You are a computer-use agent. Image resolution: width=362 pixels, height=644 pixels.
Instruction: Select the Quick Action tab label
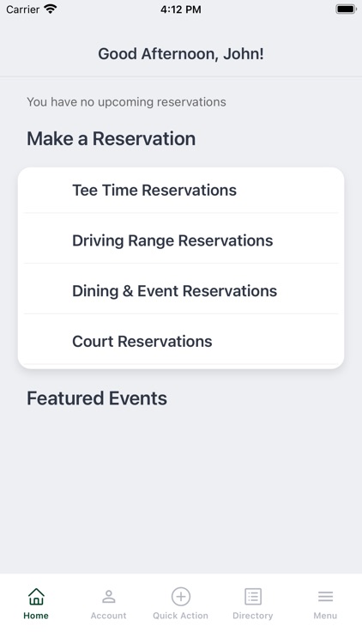coord(181,616)
